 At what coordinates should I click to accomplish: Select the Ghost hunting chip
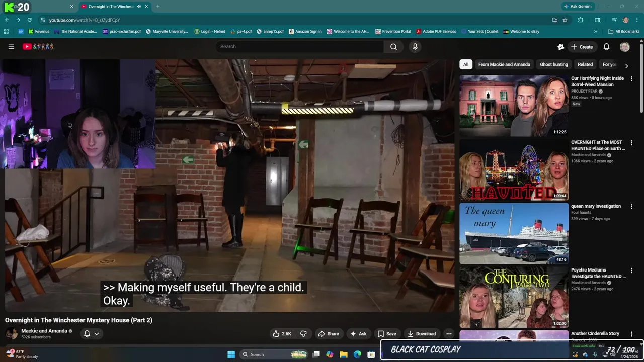click(x=553, y=64)
